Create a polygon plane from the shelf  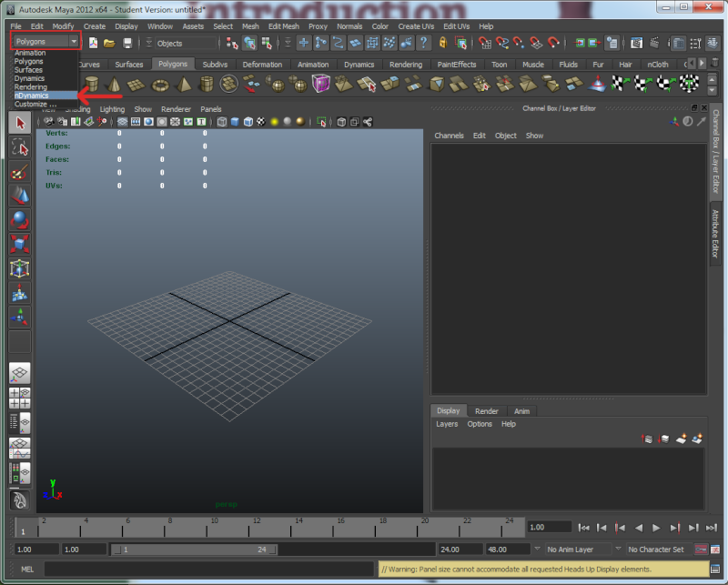tap(136, 85)
